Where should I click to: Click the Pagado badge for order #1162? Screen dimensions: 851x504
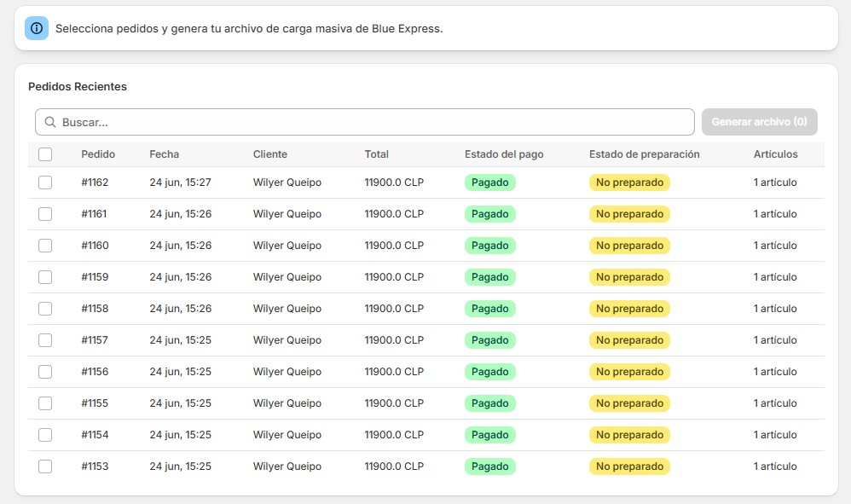(489, 182)
